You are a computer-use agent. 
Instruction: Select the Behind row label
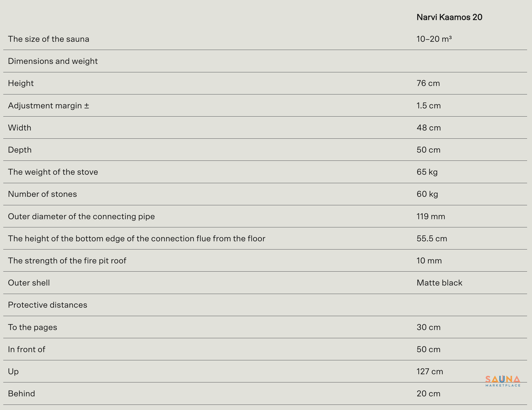(22, 394)
